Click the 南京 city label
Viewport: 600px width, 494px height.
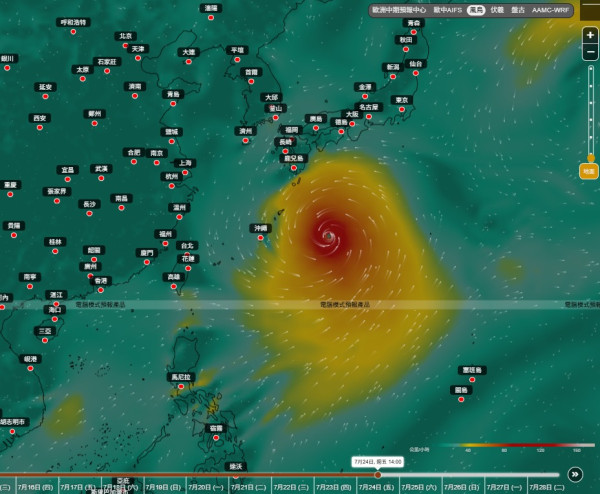[x=157, y=153]
